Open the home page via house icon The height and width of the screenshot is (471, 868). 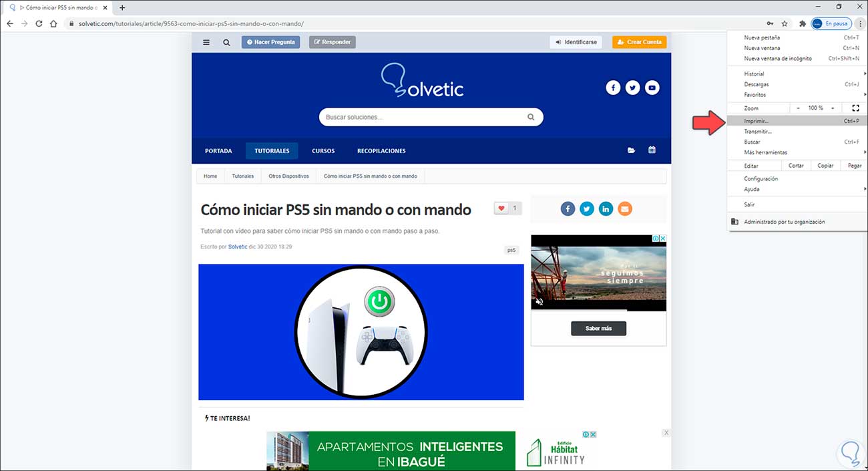click(x=53, y=23)
